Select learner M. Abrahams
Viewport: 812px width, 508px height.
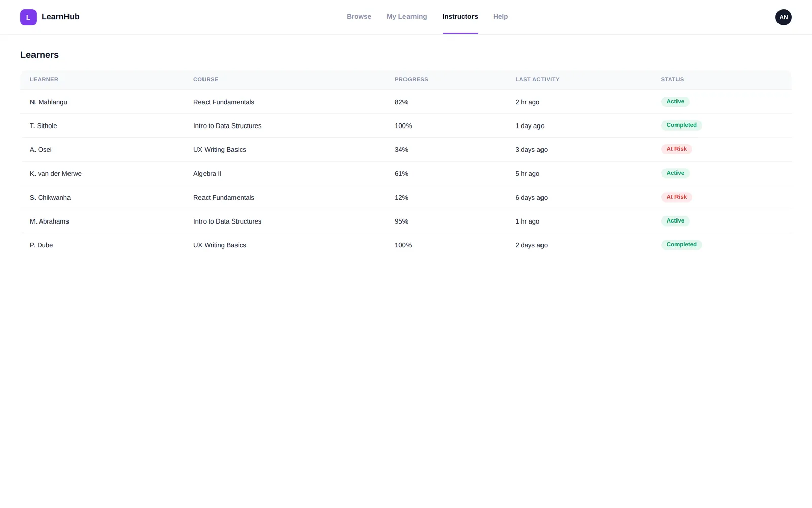(49, 221)
